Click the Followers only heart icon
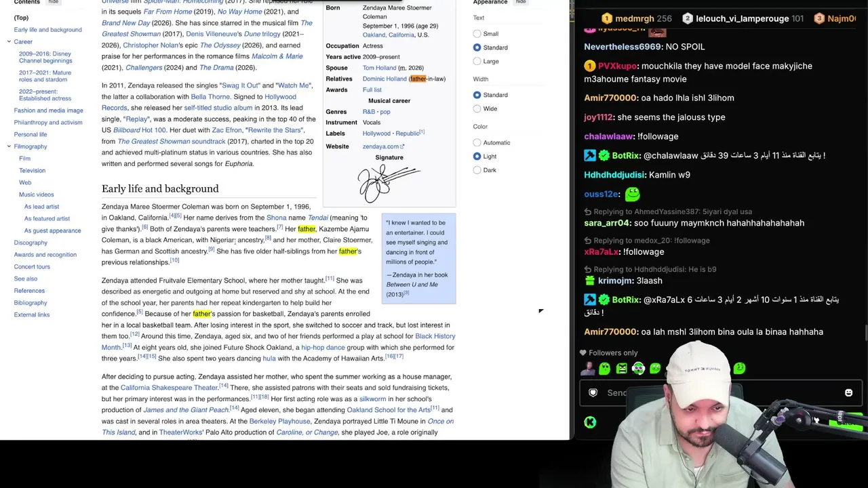Viewport: 868px width, 488px height. point(583,352)
